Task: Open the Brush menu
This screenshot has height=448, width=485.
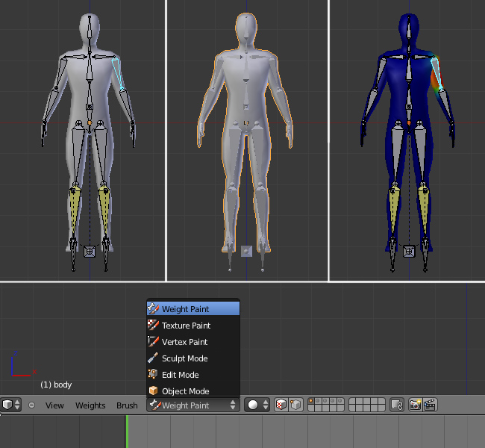Action: tap(127, 405)
